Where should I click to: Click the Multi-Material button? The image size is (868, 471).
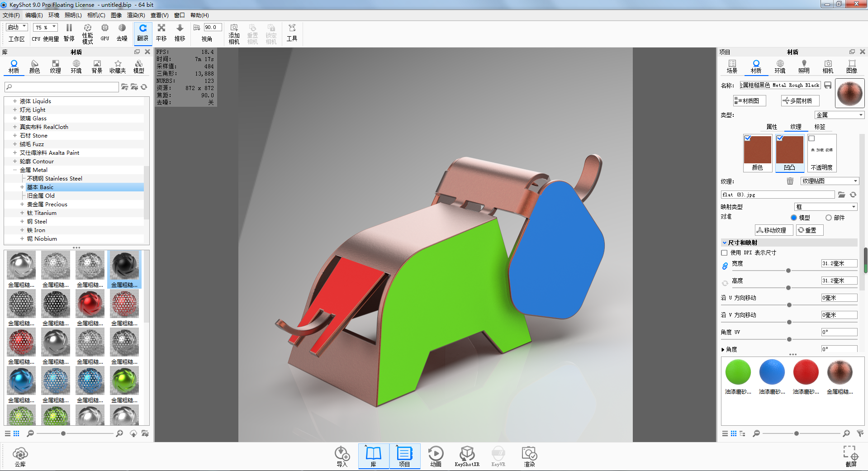800,101
